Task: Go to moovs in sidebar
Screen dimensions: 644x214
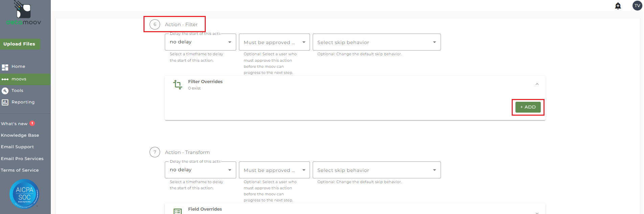Action: pos(19,79)
